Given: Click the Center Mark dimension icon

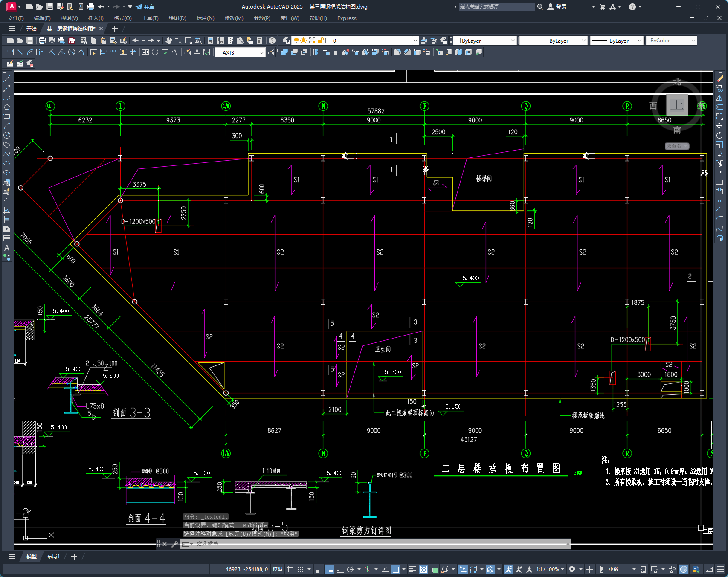Looking at the screenshot, I should pos(155,52).
